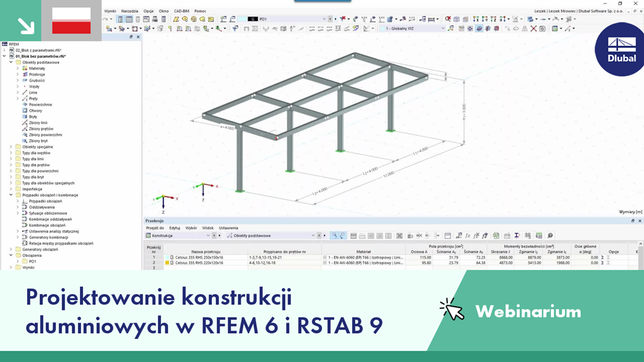Click the fx formula icon in Przekroje toolbar
The image size is (644, 362).
click(x=467, y=236)
